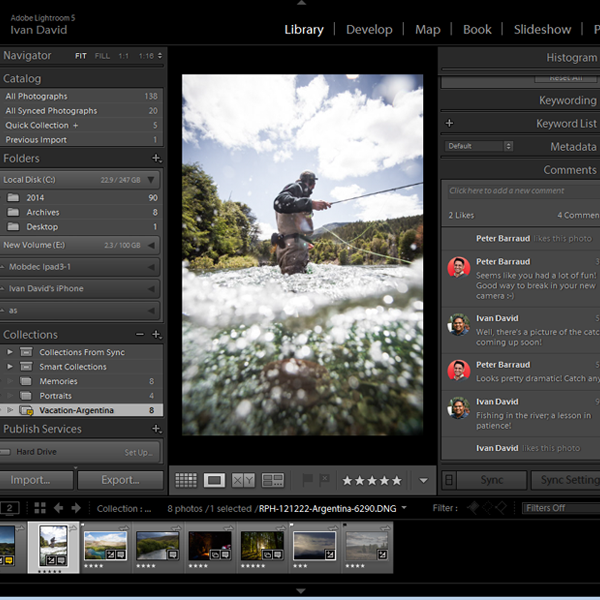600x600 pixels.
Task: Open the Metadata Default preset dropdown
Action: [479, 146]
